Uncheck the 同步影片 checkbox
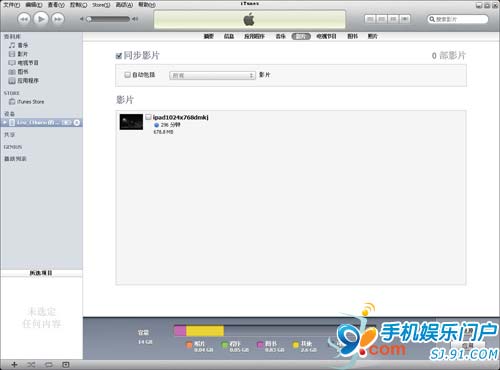Viewport: 500px width, 370px height. (x=119, y=56)
